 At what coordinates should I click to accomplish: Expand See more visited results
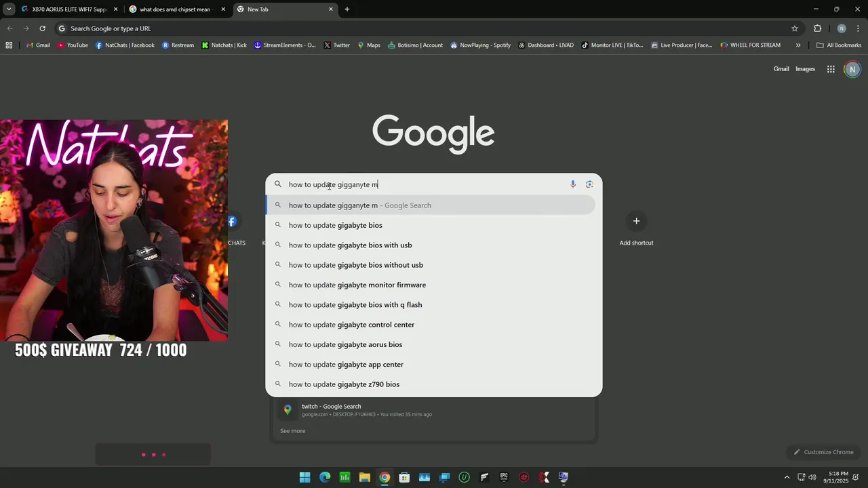click(293, 431)
